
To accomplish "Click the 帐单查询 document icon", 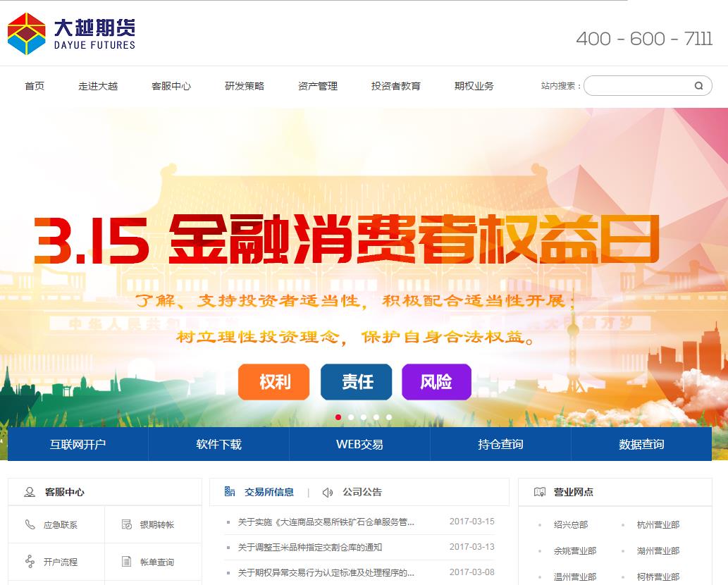I will click(126, 561).
